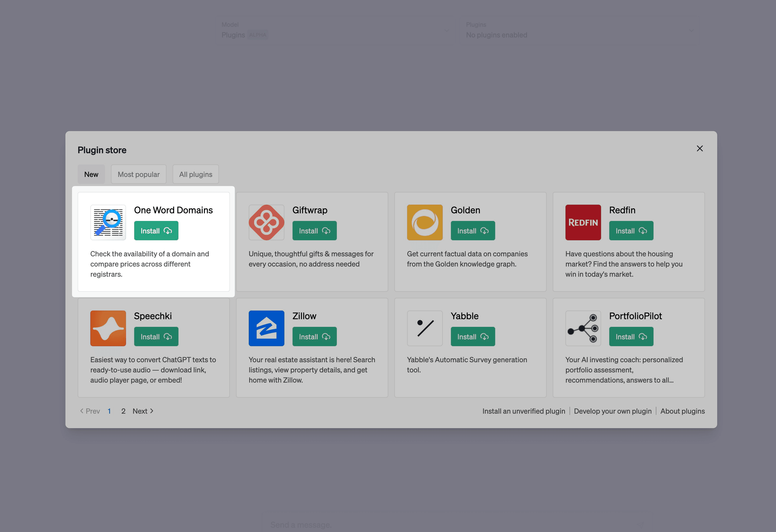This screenshot has height=532, width=776.
Task: Expand the Model Plugins dropdown
Action: [x=335, y=31]
